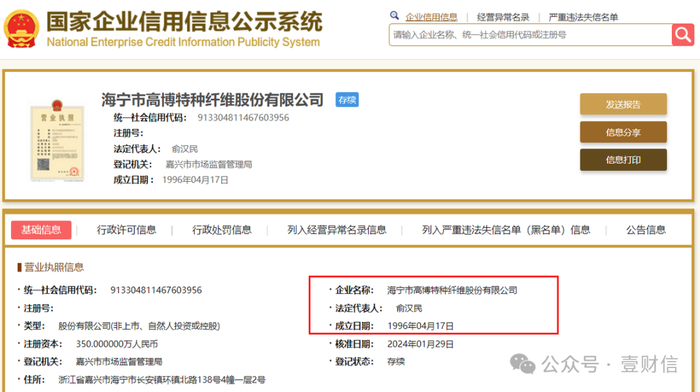Screen dimensions: 700x392
Task: Switch to the 基础信息 tab
Action: pos(41,230)
